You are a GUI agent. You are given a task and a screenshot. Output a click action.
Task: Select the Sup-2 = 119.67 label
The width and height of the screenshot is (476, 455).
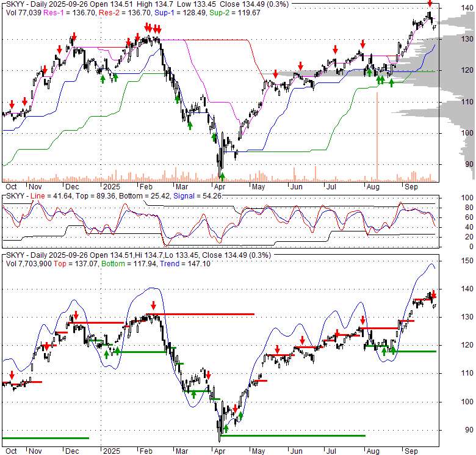[235, 13]
